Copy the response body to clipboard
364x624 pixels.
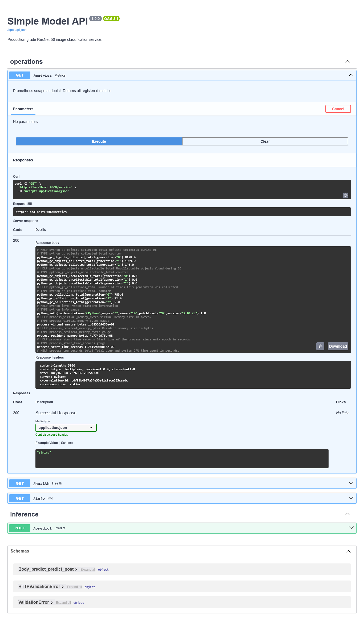320,346
